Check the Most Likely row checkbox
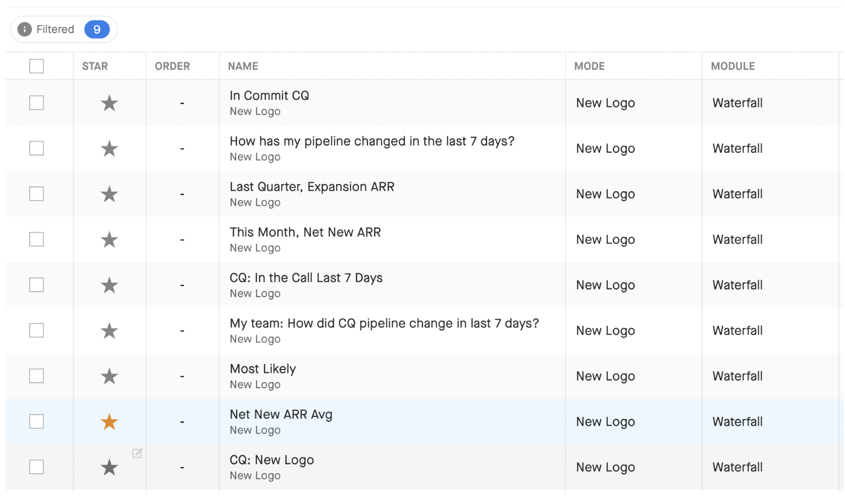This screenshot has width=845, height=504. point(36,376)
